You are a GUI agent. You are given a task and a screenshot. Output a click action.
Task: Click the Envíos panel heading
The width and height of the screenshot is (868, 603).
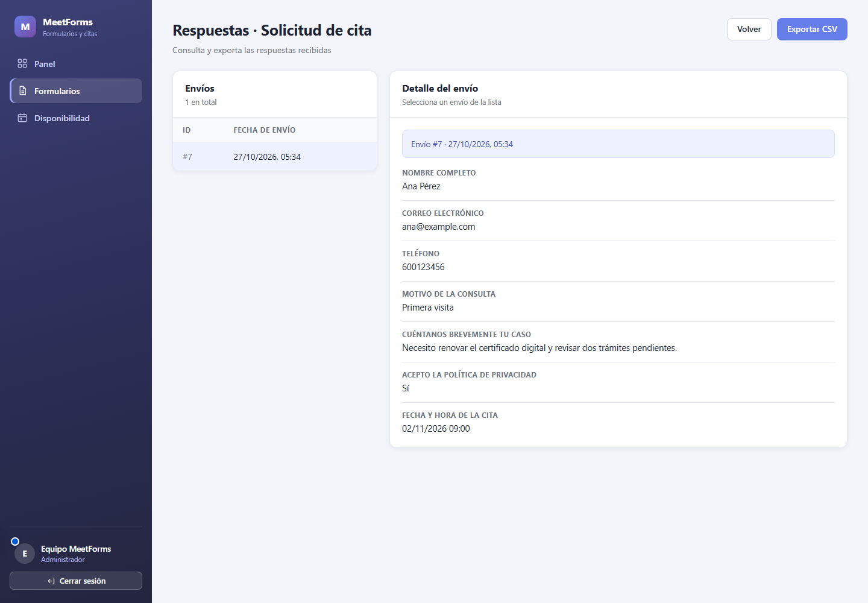click(x=200, y=89)
